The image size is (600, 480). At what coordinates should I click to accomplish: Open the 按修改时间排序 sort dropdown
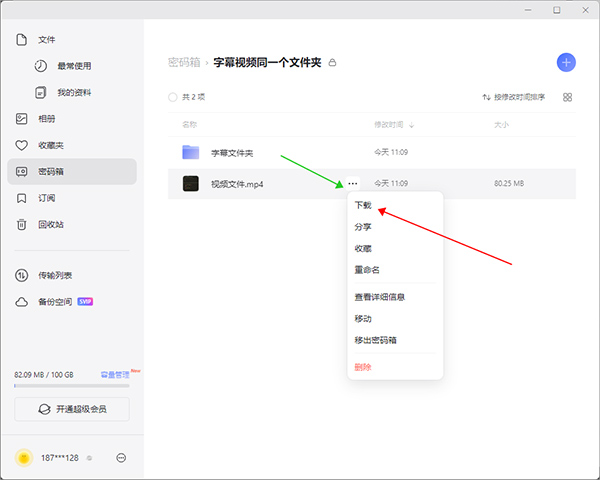coord(513,97)
